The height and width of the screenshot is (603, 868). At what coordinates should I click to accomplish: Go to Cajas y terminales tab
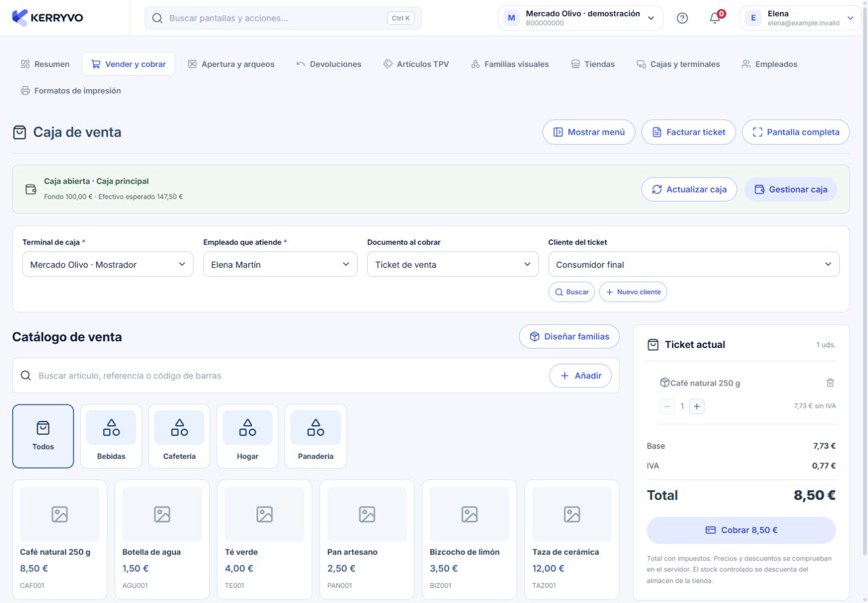678,64
